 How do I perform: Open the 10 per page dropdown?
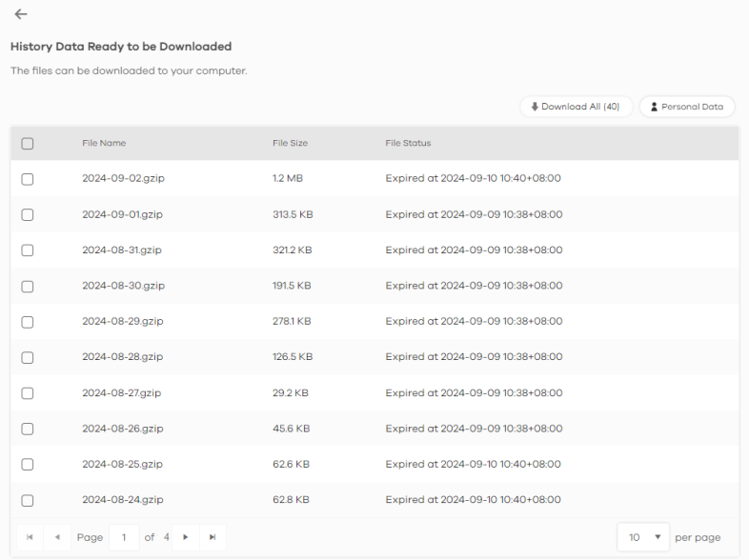coord(643,537)
